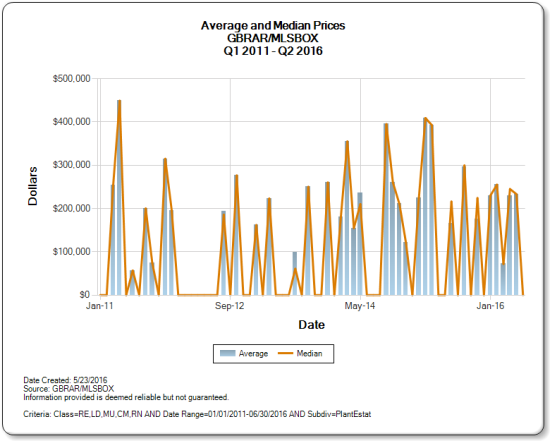
Task: Click the Average legend color swatch
Action: coord(227,353)
